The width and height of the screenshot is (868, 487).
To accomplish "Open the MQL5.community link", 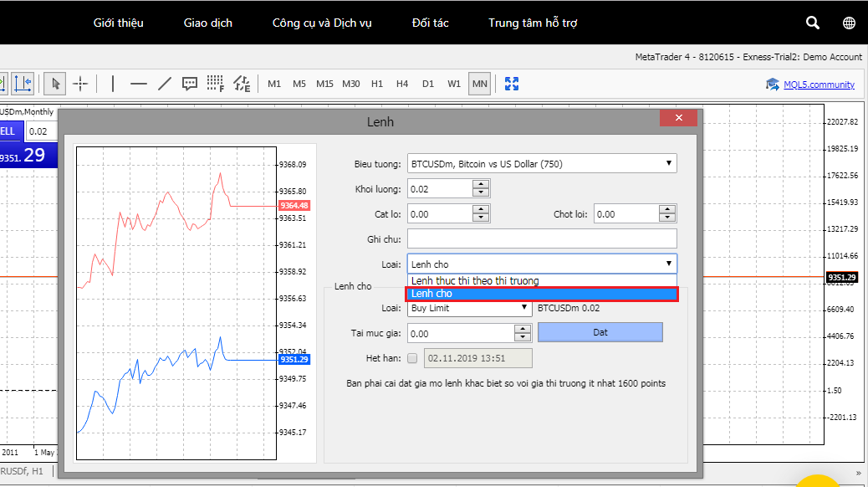I will click(x=818, y=85).
